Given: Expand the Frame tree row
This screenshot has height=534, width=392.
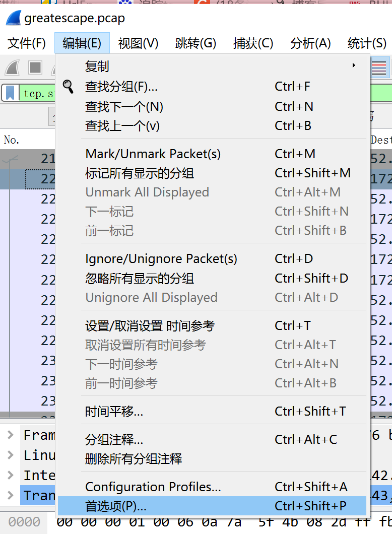Looking at the screenshot, I should (x=11, y=435).
